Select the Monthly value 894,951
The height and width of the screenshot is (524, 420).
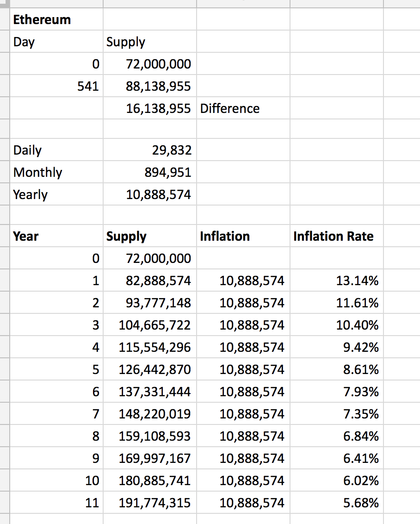(x=150, y=172)
